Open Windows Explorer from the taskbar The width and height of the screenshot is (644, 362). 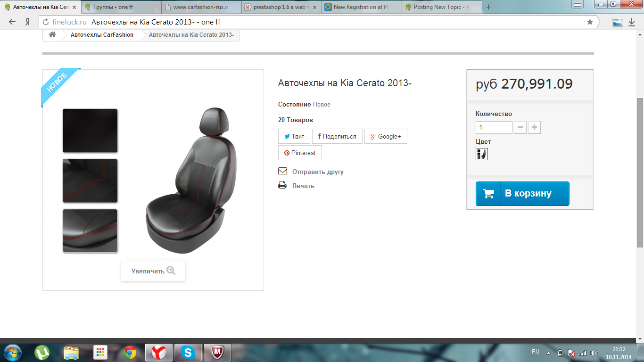tap(71, 352)
